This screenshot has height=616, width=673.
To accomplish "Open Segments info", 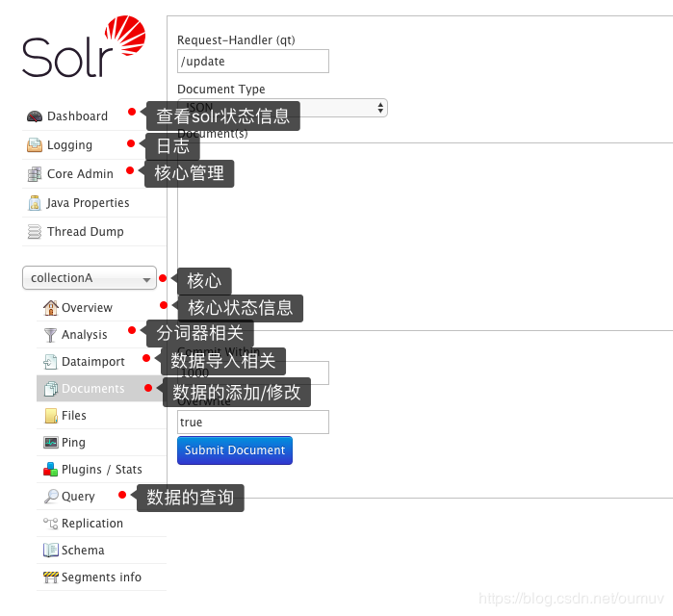I will (101, 577).
